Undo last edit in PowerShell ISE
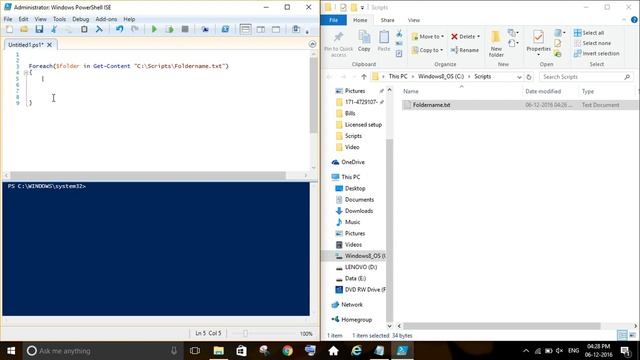The image size is (640, 360). [119, 29]
